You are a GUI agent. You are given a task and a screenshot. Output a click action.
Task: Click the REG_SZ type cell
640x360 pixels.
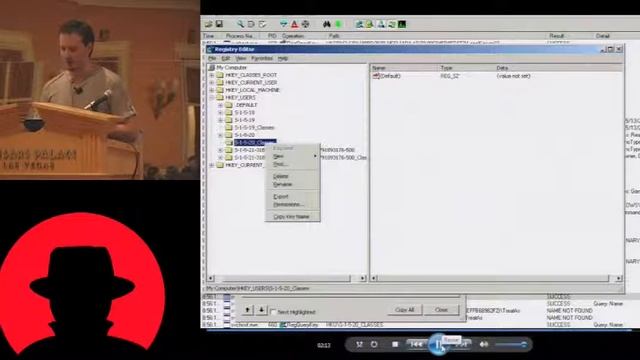pos(449,76)
